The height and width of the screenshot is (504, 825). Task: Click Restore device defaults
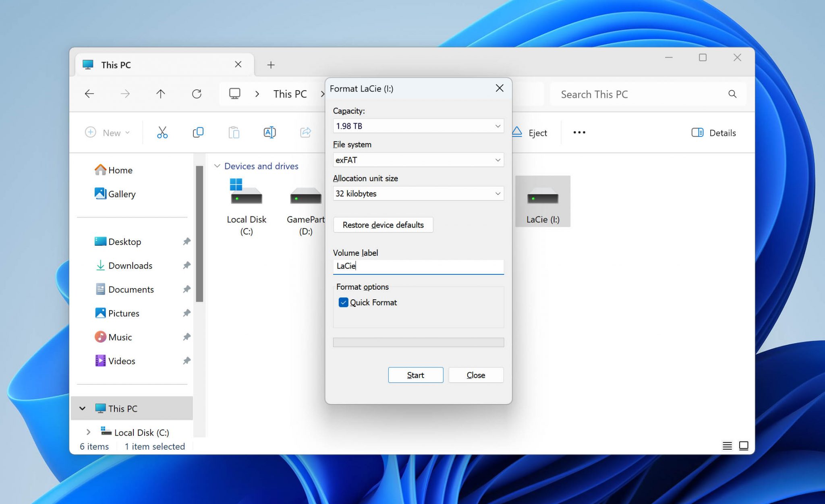click(x=383, y=225)
